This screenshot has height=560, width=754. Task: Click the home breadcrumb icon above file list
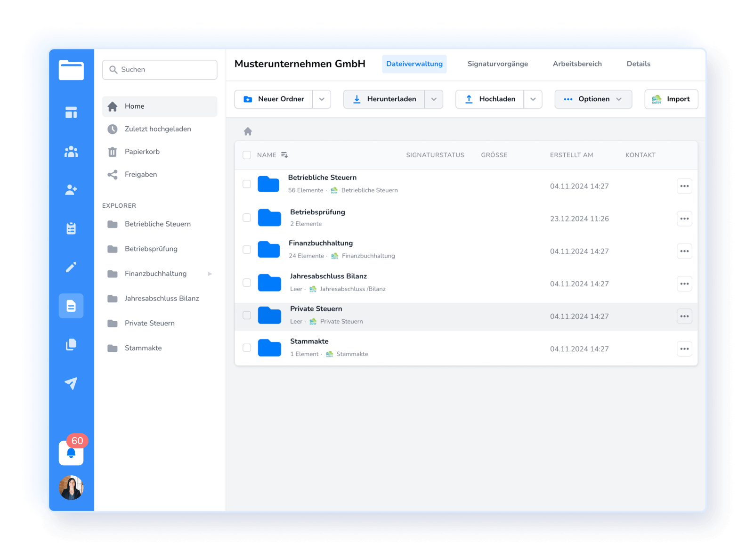(x=248, y=131)
